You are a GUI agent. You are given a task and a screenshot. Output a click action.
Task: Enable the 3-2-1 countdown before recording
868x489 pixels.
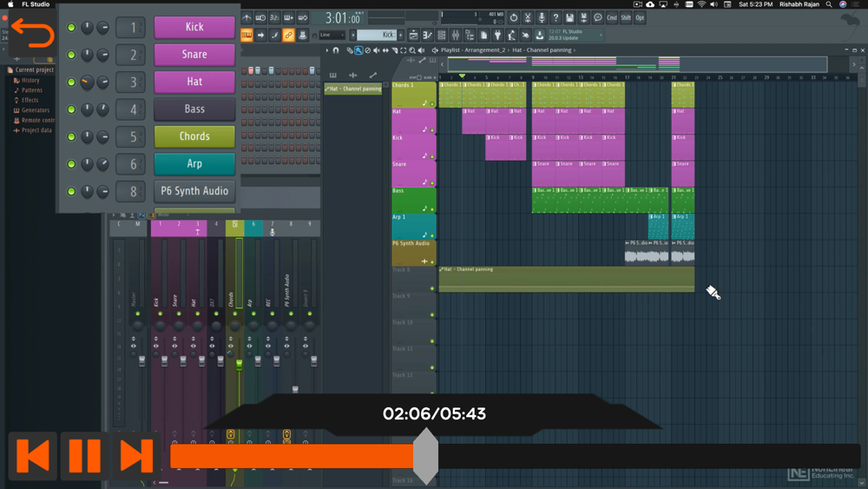pyautogui.click(x=274, y=17)
